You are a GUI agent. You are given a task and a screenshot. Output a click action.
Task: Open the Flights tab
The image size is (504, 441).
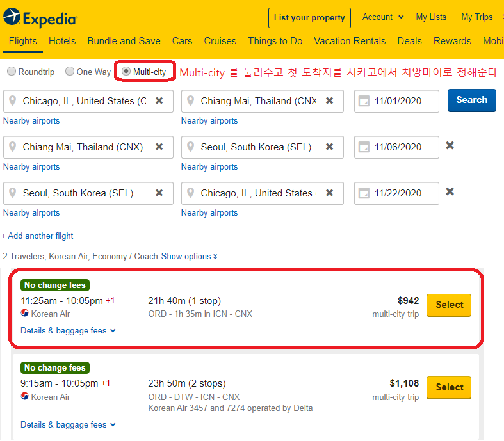pos(23,41)
